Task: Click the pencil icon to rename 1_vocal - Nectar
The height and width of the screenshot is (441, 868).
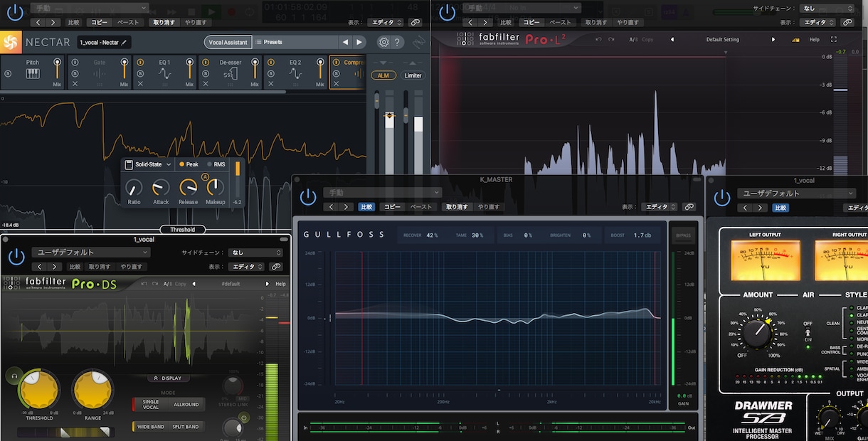Action: [x=124, y=43]
